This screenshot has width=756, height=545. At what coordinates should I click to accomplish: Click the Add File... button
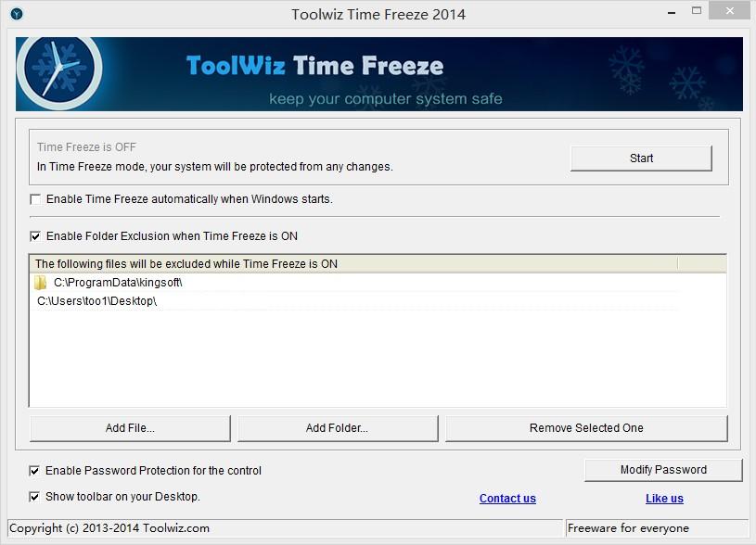130,428
